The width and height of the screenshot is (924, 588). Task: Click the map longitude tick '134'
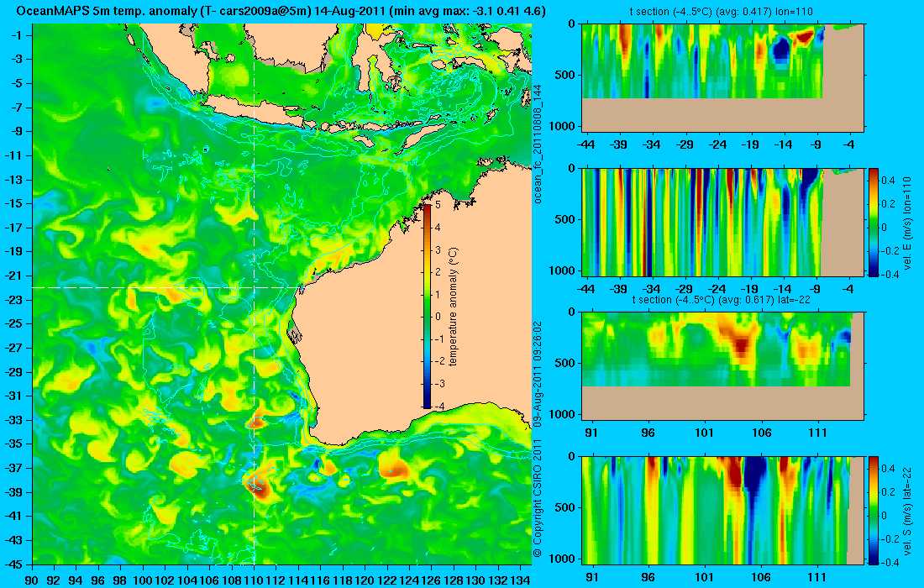click(x=520, y=580)
